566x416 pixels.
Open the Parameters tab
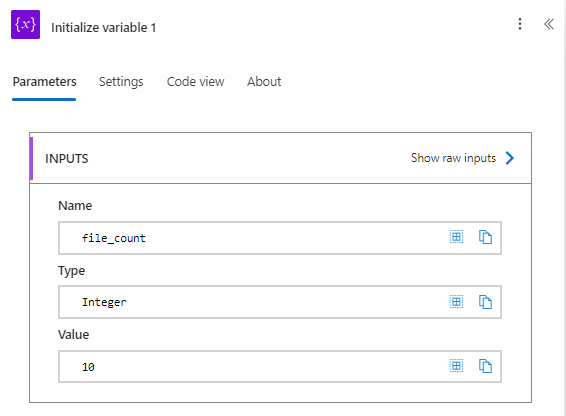44,82
